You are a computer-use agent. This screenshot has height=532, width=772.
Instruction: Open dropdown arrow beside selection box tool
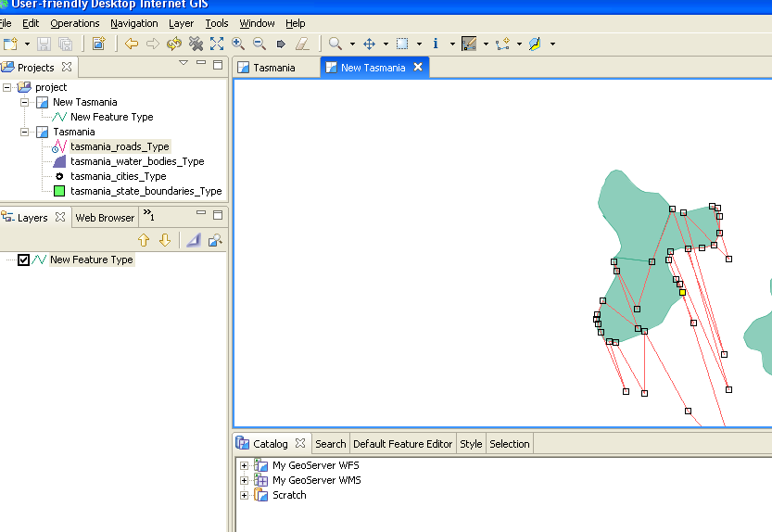click(x=419, y=44)
